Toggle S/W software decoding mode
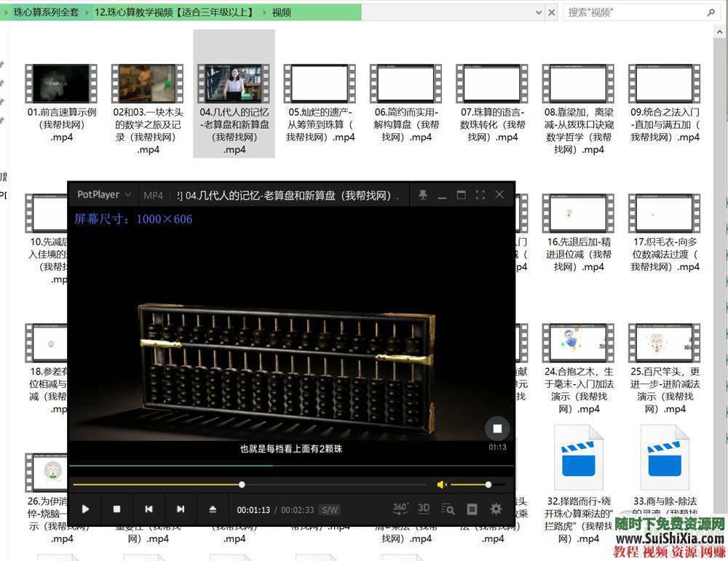 tap(331, 509)
